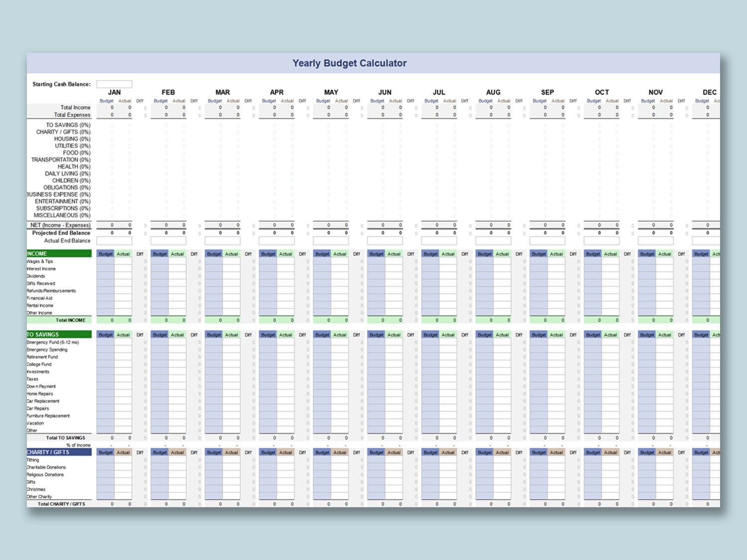Image resolution: width=747 pixels, height=560 pixels.
Task: Select the Rental Income row label
Action: [40, 305]
